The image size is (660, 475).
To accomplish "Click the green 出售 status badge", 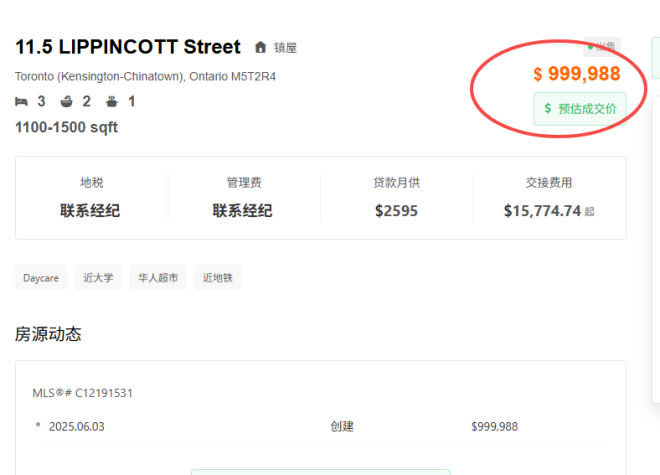I will pos(602,47).
